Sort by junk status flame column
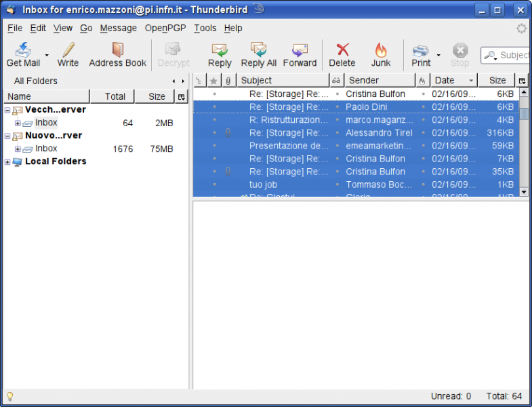This screenshot has height=407, width=532. click(x=422, y=81)
